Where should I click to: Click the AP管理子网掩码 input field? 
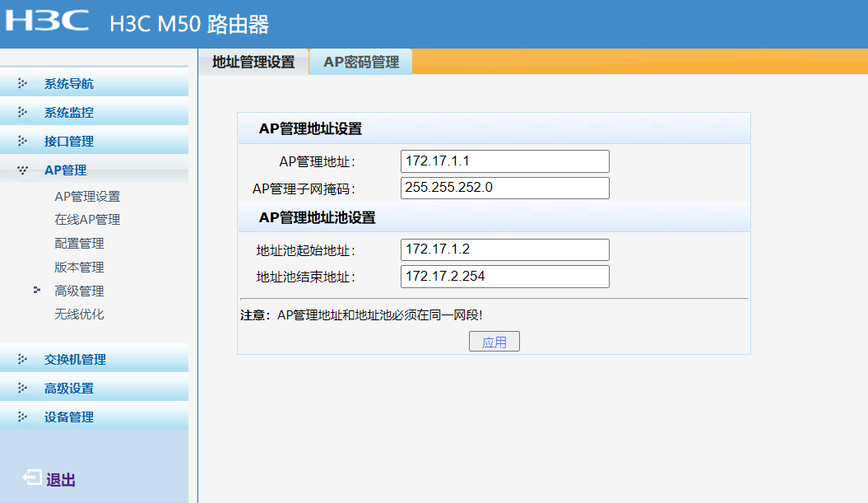505,188
